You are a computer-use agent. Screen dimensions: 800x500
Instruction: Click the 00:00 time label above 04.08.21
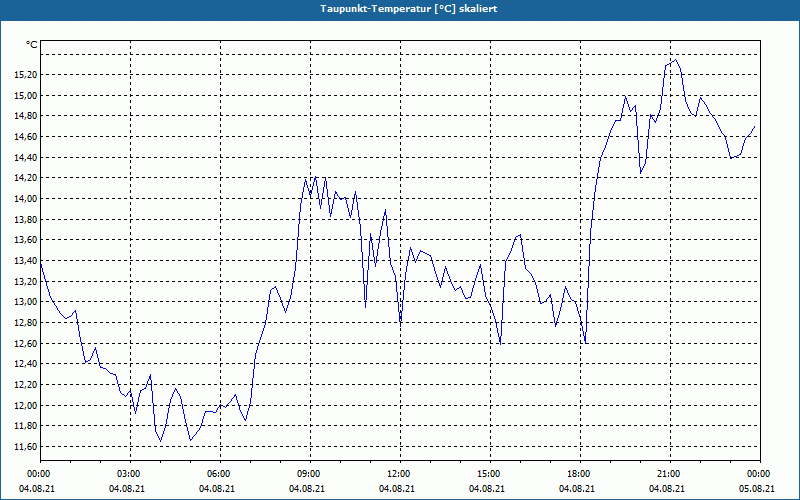[x=37, y=474]
